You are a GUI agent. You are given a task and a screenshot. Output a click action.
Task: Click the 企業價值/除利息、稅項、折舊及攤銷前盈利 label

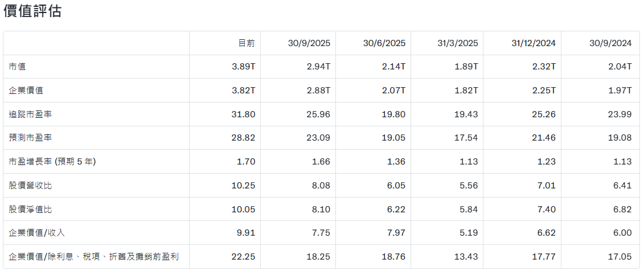coord(94,257)
